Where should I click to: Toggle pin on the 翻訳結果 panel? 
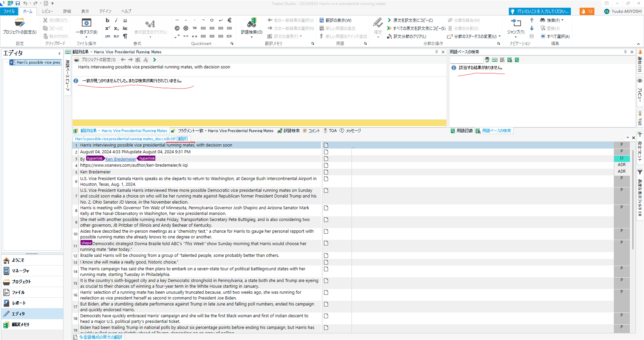click(x=436, y=52)
